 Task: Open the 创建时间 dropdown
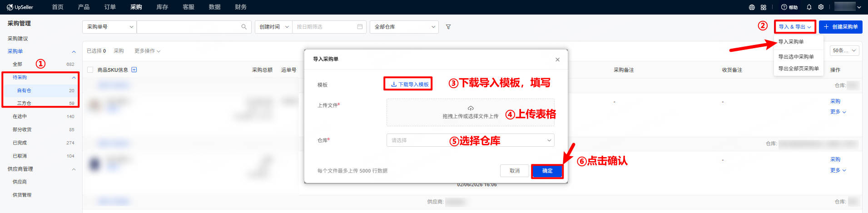pos(273,27)
